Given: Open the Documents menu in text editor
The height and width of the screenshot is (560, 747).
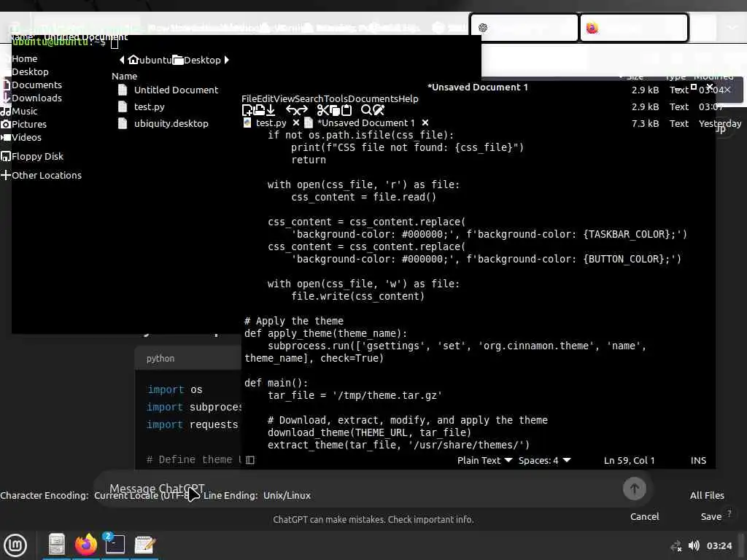Looking at the screenshot, I should (x=373, y=98).
